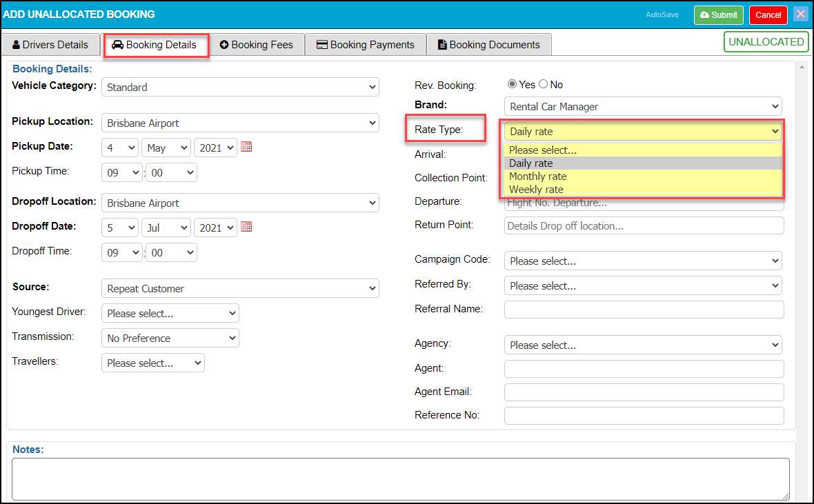Open the Pickup Time minutes dropdown

pyautogui.click(x=171, y=173)
